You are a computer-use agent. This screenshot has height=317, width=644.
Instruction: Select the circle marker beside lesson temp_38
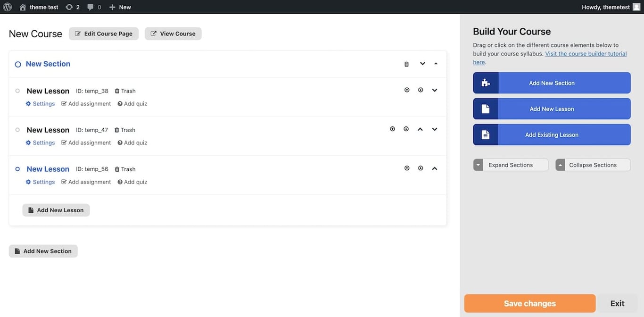(x=17, y=90)
